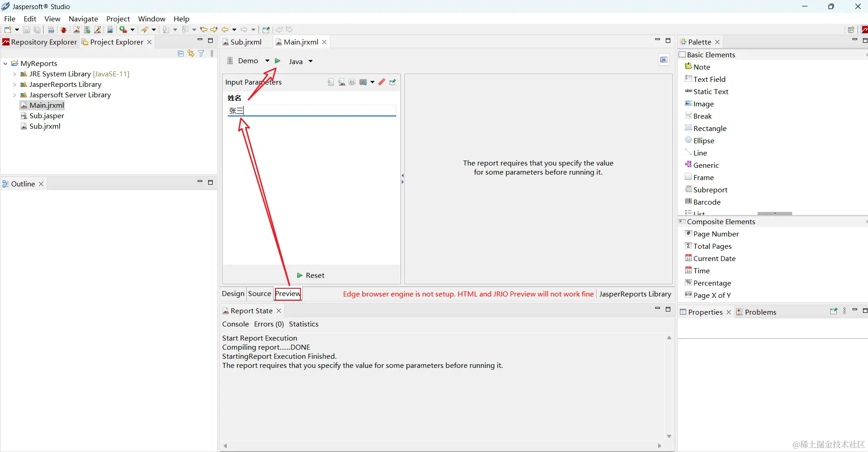868x452 pixels.
Task: Click the binary 010 toolbar icon
Action: [x=51, y=30]
